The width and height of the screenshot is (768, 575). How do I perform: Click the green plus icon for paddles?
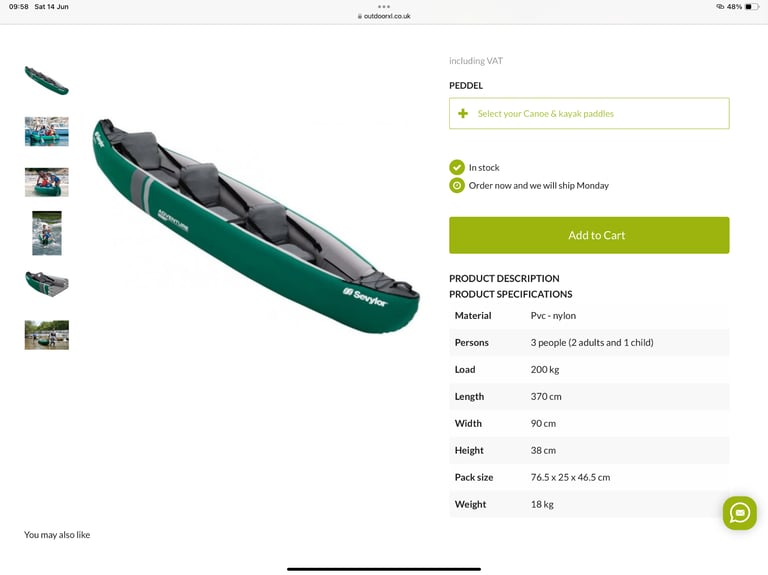coord(463,114)
